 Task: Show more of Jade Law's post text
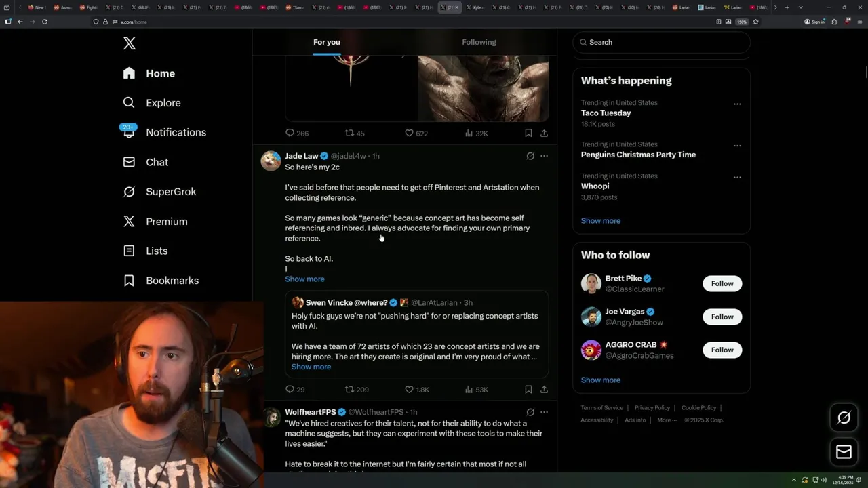304,279
